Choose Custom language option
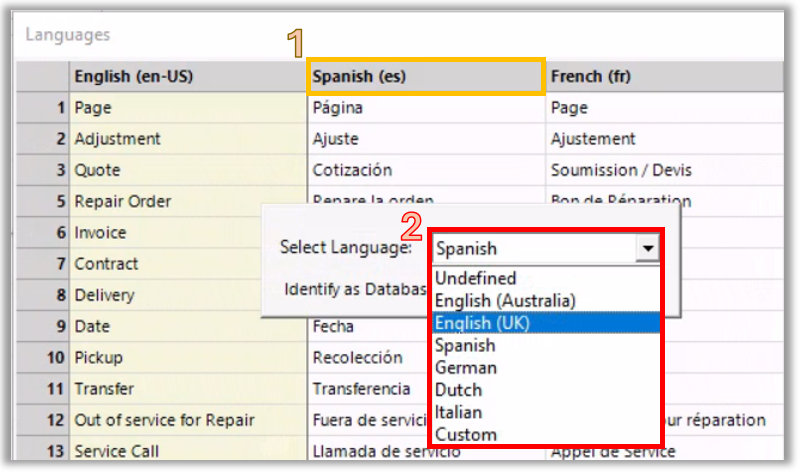Image resolution: width=802 pixels, height=475 pixels. 465,435
